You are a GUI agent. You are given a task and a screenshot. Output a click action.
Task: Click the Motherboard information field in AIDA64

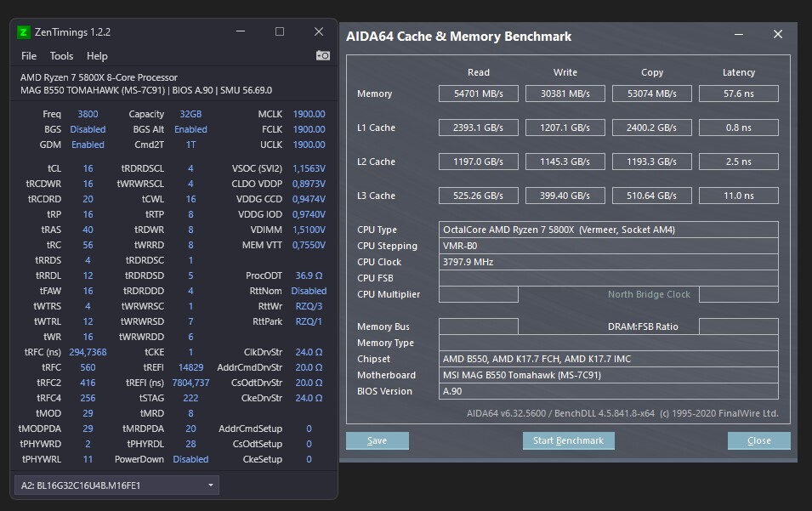(x=608, y=375)
